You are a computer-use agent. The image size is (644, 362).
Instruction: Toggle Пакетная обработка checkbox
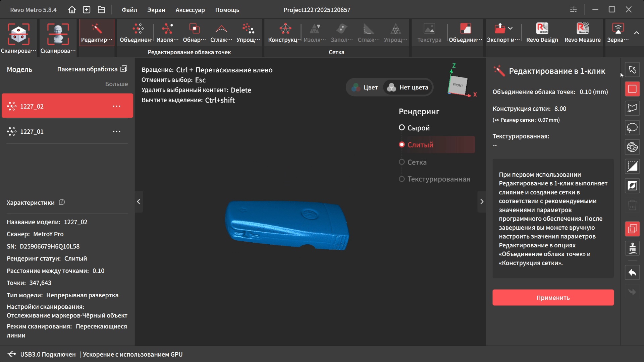[x=124, y=69]
